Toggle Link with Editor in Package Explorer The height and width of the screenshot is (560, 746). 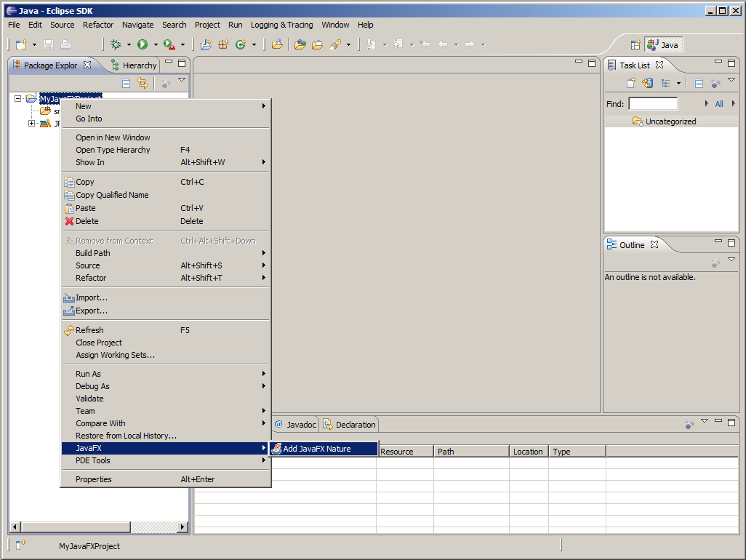point(143,84)
